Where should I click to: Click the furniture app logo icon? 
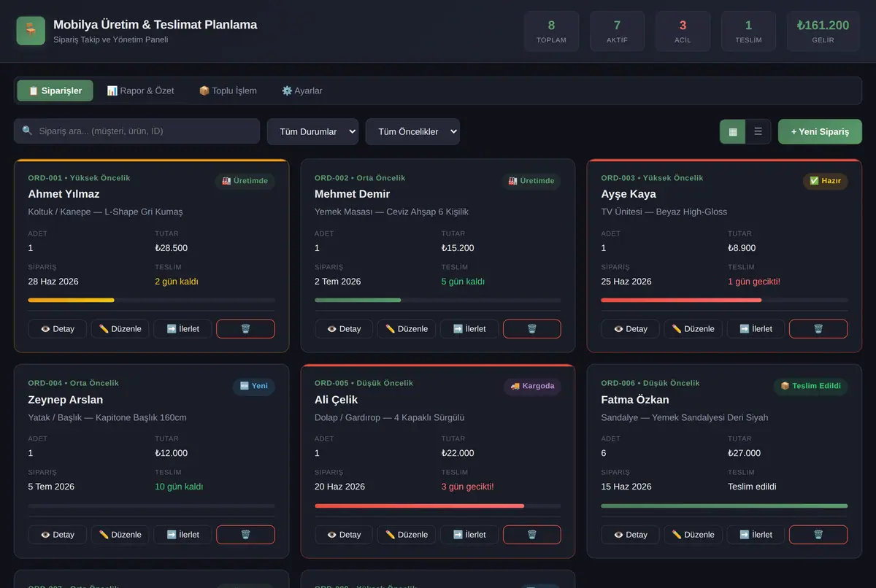tap(31, 31)
